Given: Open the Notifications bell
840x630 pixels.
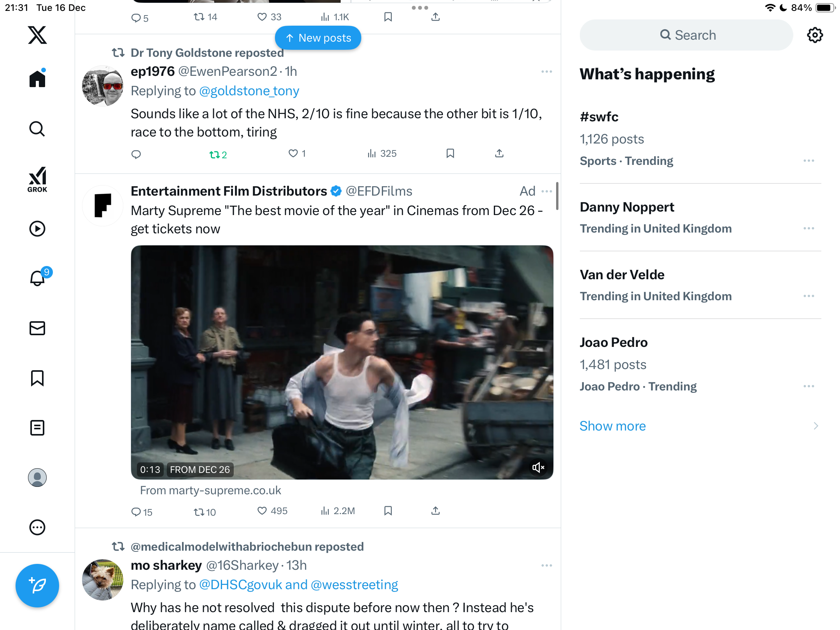Looking at the screenshot, I should [38, 278].
